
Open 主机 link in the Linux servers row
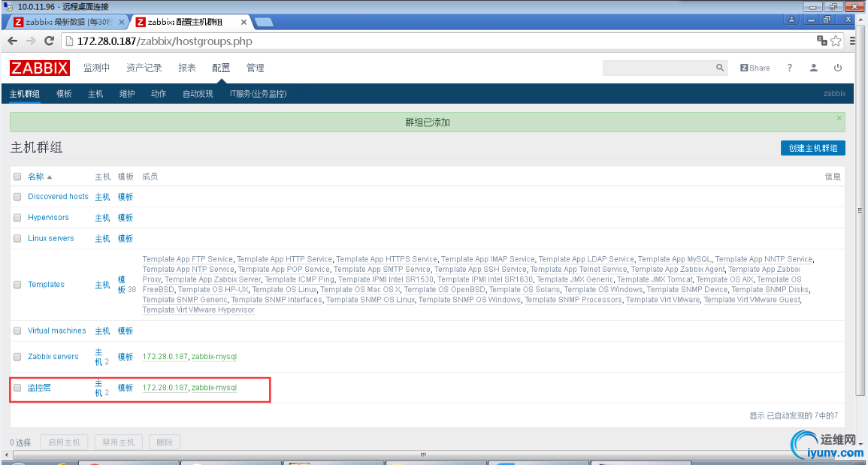[x=102, y=239]
